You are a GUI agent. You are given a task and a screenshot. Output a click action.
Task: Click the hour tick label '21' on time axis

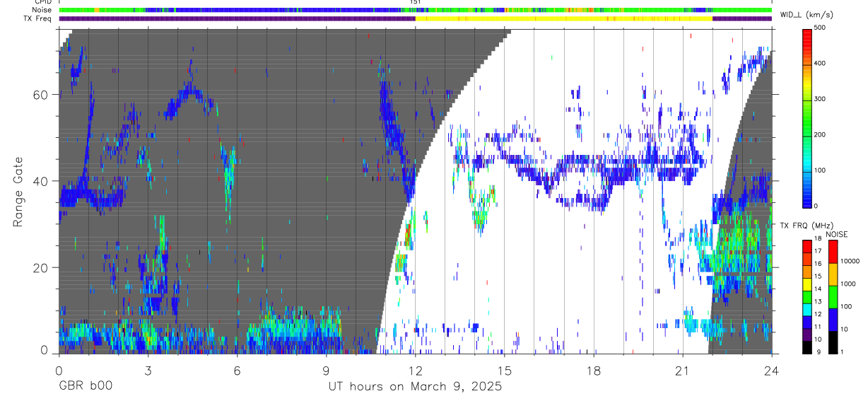point(682,370)
